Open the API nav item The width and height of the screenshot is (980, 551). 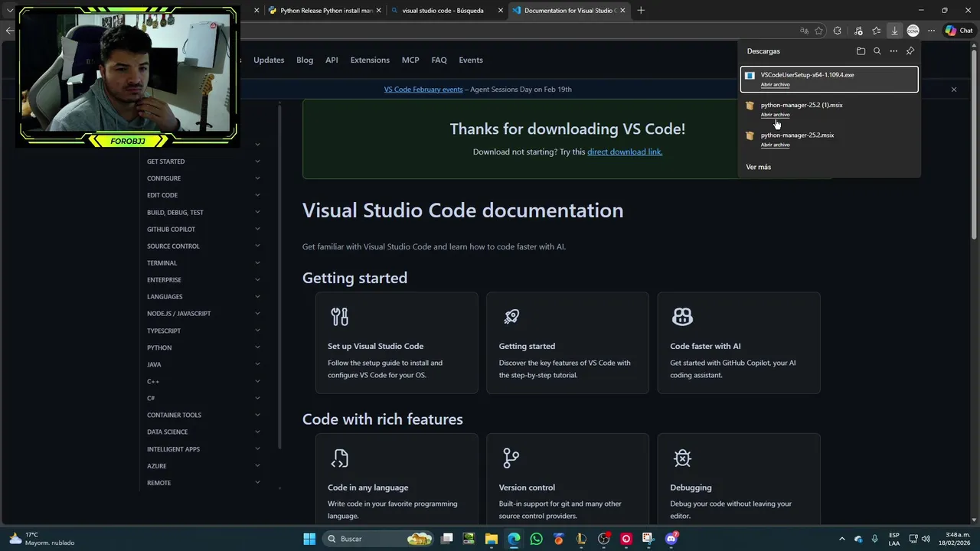tap(332, 60)
